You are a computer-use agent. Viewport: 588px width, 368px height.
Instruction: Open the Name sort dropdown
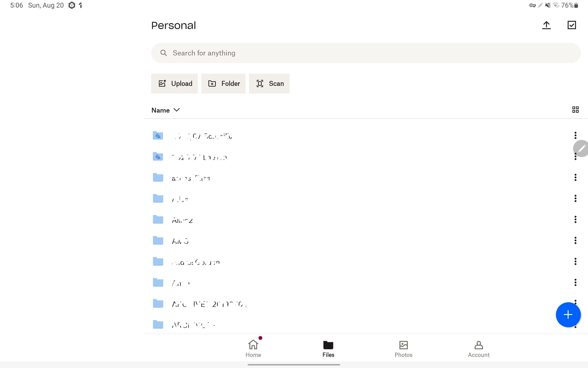click(x=165, y=110)
